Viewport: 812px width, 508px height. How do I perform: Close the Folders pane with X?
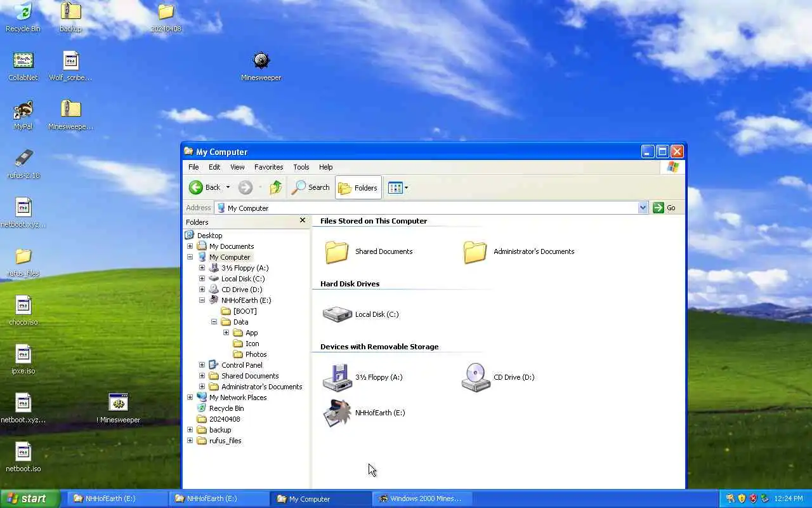pyautogui.click(x=303, y=220)
